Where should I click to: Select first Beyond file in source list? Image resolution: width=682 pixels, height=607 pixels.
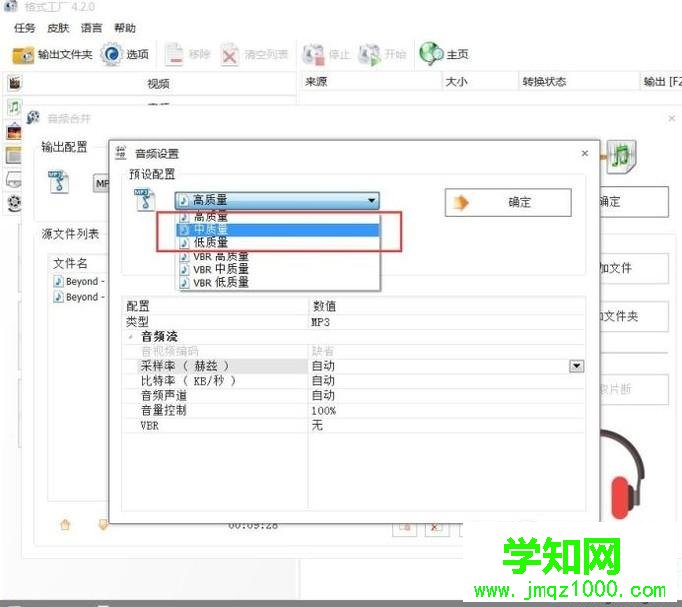click(79, 282)
